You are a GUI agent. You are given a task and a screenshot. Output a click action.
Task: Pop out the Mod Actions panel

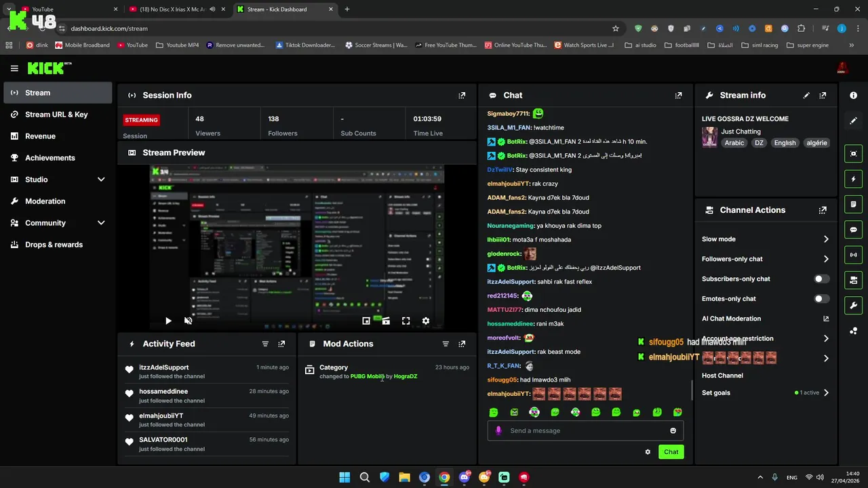click(x=462, y=344)
